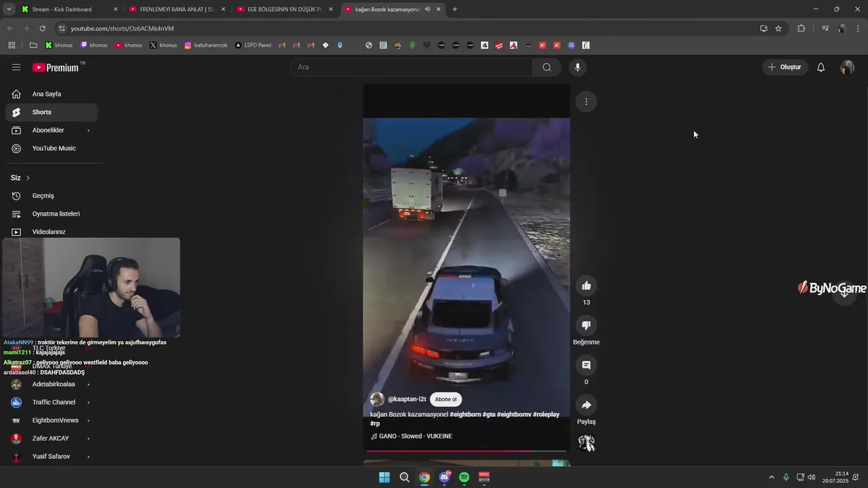Open the Chrome three-dot menu
868x488 pixels.
pos(859,28)
